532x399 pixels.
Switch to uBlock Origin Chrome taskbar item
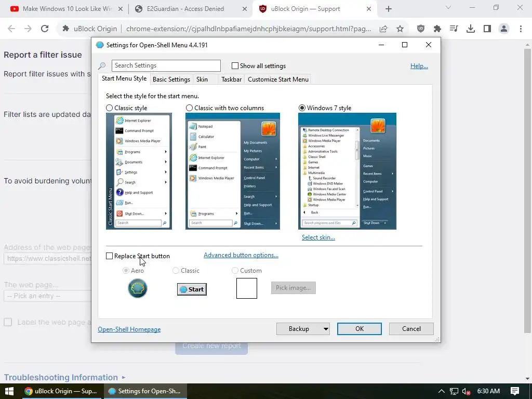click(61, 391)
